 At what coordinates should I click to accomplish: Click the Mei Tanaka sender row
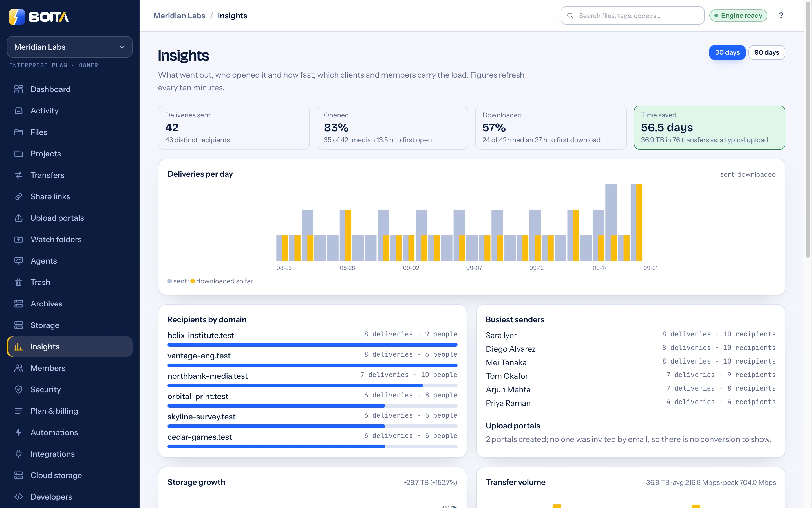coord(630,362)
